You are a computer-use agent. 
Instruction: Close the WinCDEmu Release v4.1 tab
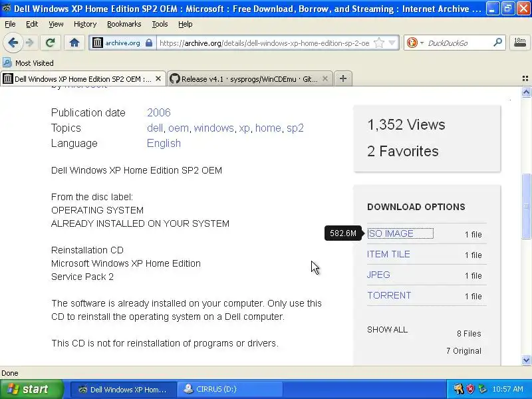(x=325, y=78)
